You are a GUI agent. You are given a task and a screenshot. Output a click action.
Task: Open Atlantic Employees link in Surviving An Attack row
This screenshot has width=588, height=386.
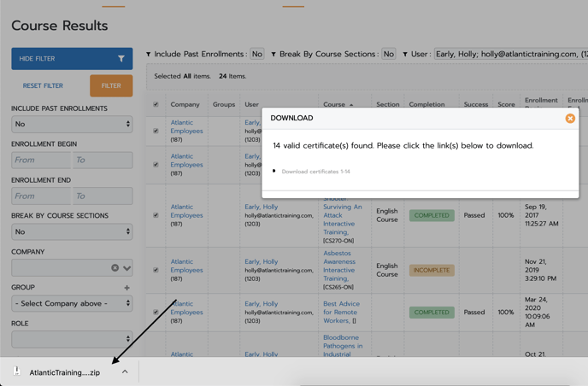click(186, 211)
